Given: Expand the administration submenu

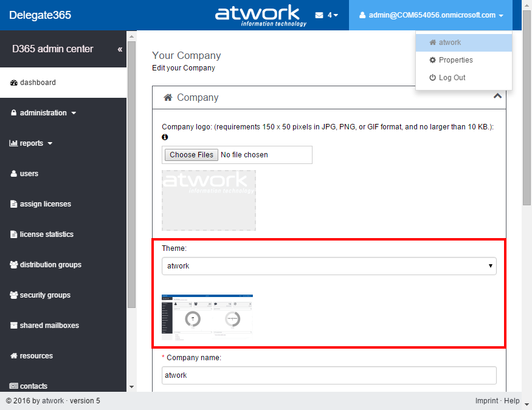Looking at the screenshot, I should pos(44,113).
